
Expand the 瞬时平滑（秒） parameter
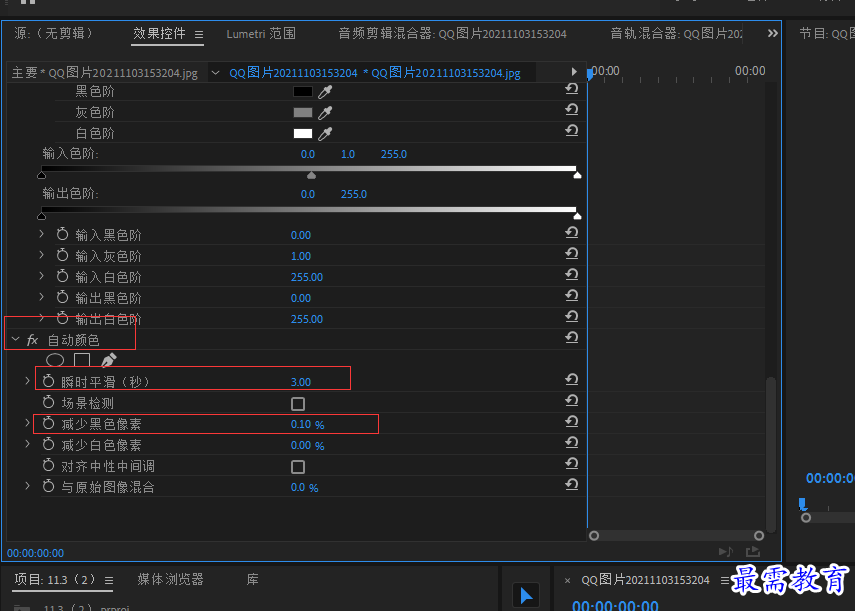coord(27,381)
